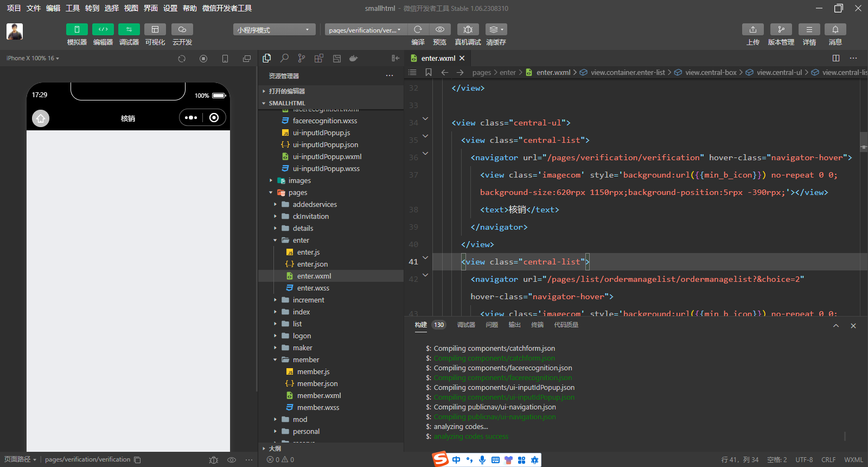Open the upload button in toolbar
This screenshot has width=868, height=467.
point(752,29)
